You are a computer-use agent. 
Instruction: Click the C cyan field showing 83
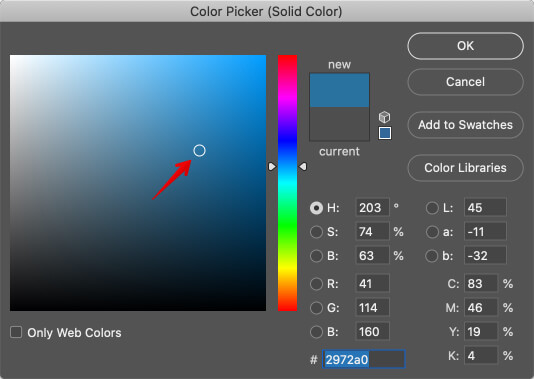point(481,283)
